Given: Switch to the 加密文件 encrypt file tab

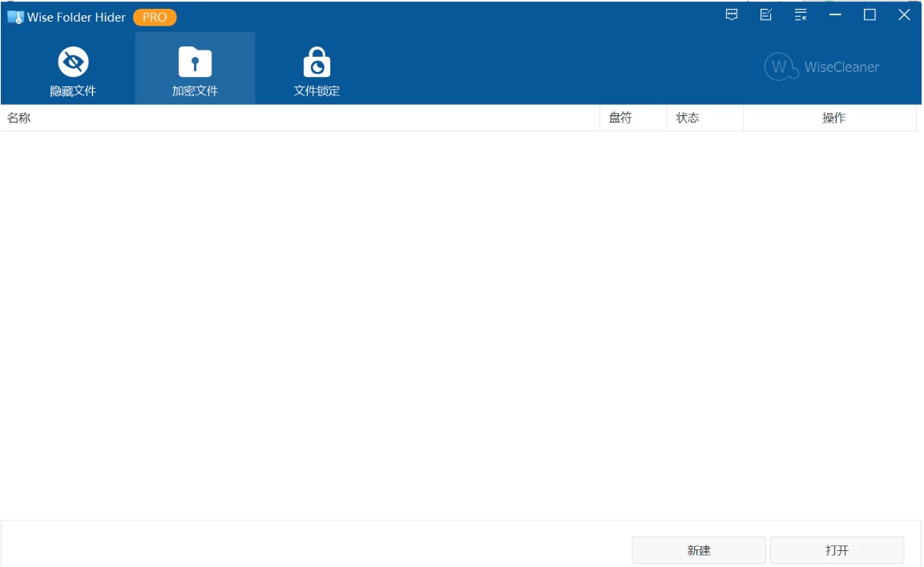Looking at the screenshot, I should tap(195, 70).
